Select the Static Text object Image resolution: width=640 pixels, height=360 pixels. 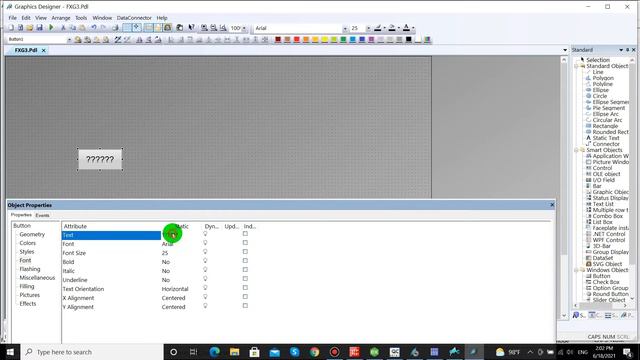(x=606, y=138)
